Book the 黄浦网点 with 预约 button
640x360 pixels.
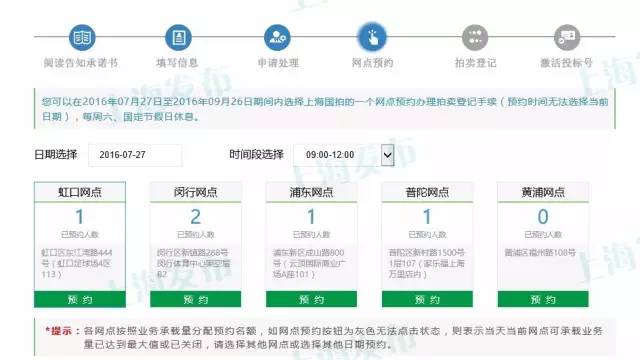click(x=543, y=300)
